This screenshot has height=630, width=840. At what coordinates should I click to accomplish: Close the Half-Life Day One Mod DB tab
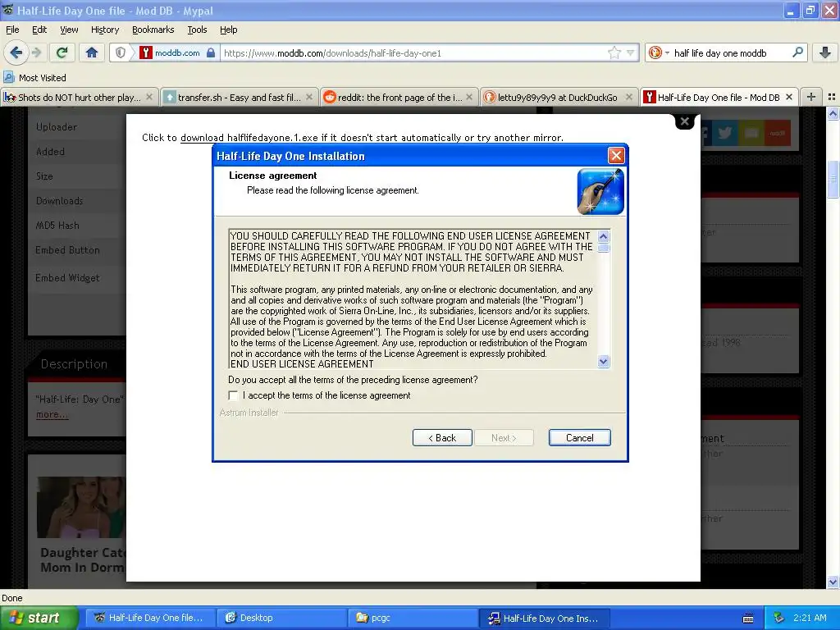point(788,97)
